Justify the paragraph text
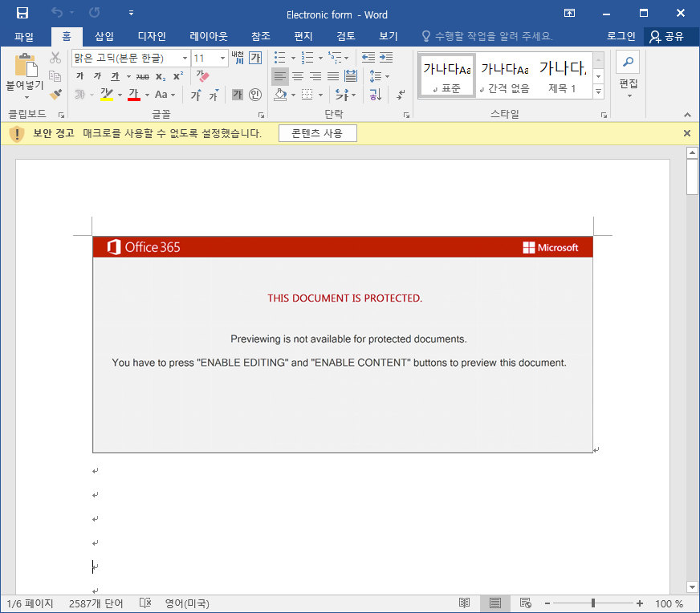 [333, 76]
